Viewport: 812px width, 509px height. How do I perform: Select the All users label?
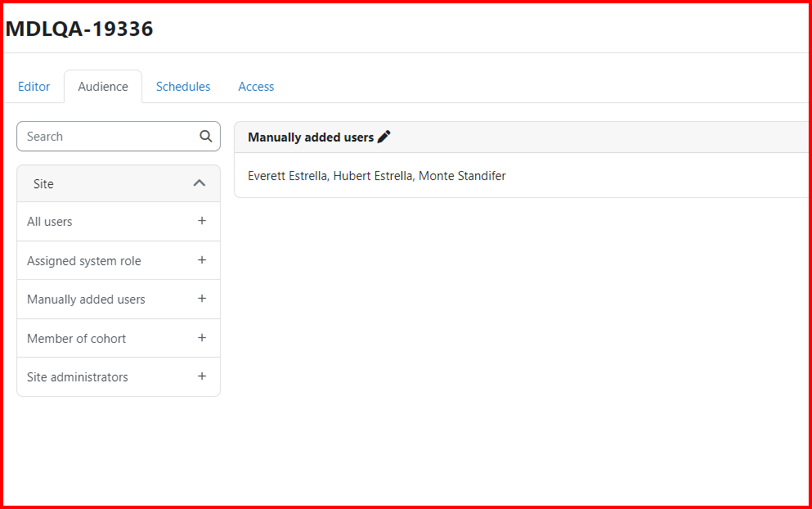[50, 221]
